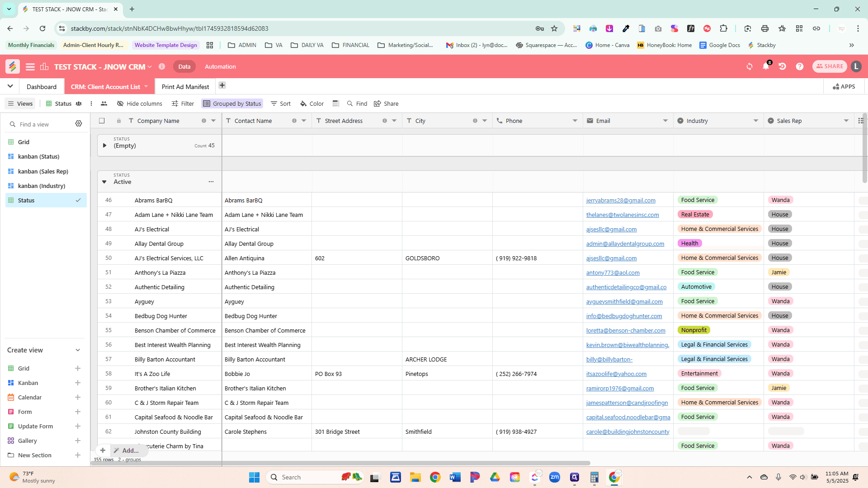The height and width of the screenshot is (488, 868).
Task: Click the horizontal scrollbar below the grid
Action: [x=341, y=463]
